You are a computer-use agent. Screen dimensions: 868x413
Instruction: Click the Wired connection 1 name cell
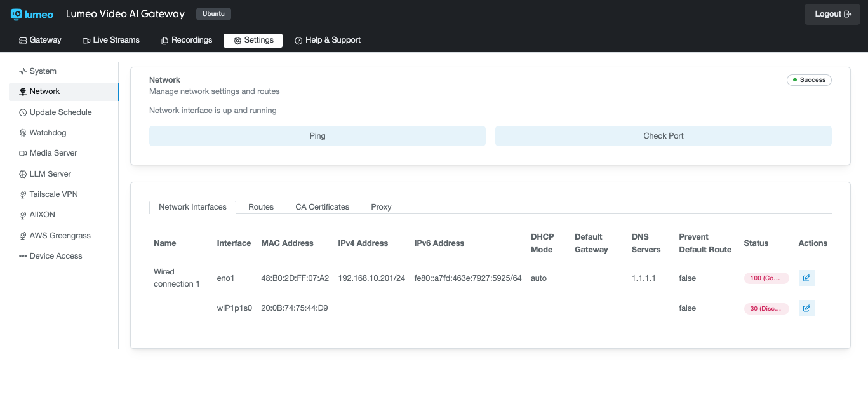tap(177, 278)
